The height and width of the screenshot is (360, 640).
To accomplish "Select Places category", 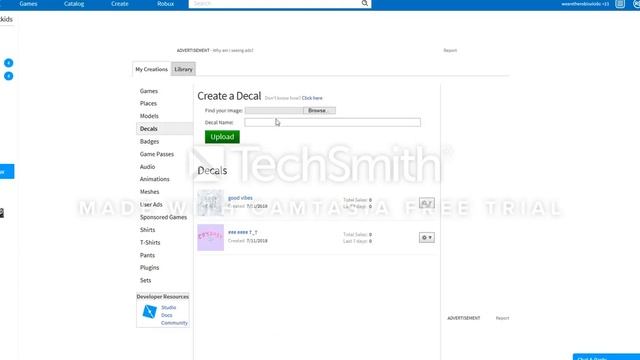I will pyautogui.click(x=148, y=104).
